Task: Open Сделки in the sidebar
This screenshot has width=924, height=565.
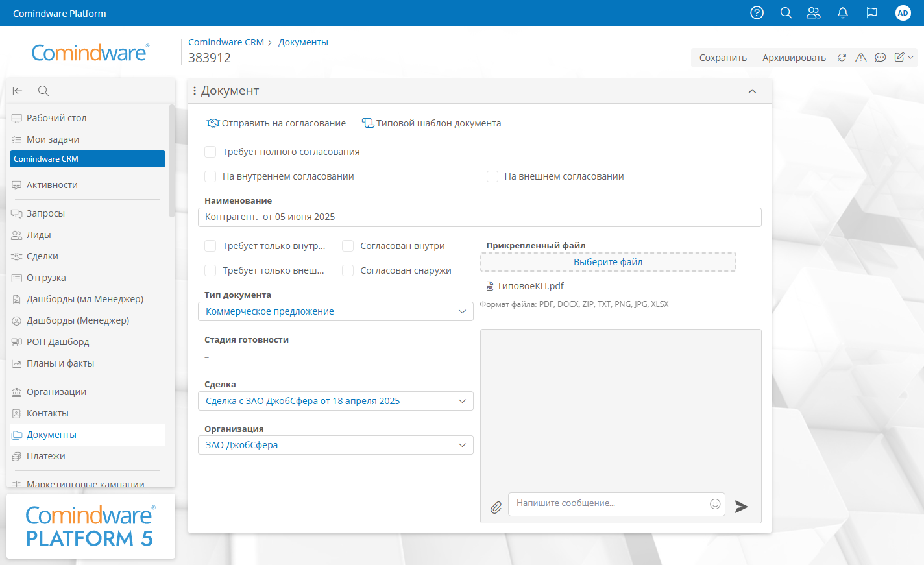Action: (42, 256)
